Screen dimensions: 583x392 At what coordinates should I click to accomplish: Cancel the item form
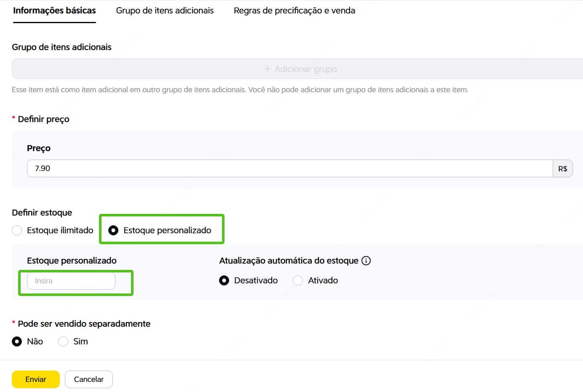[x=89, y=379]
